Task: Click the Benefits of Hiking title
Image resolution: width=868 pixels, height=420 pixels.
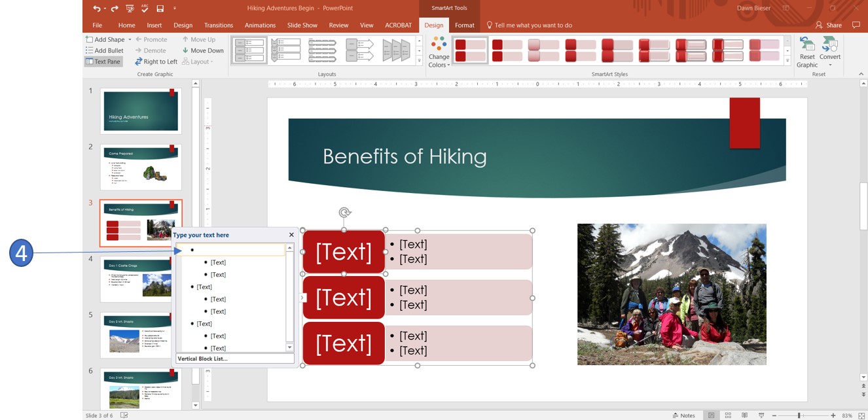Action: 405,156
